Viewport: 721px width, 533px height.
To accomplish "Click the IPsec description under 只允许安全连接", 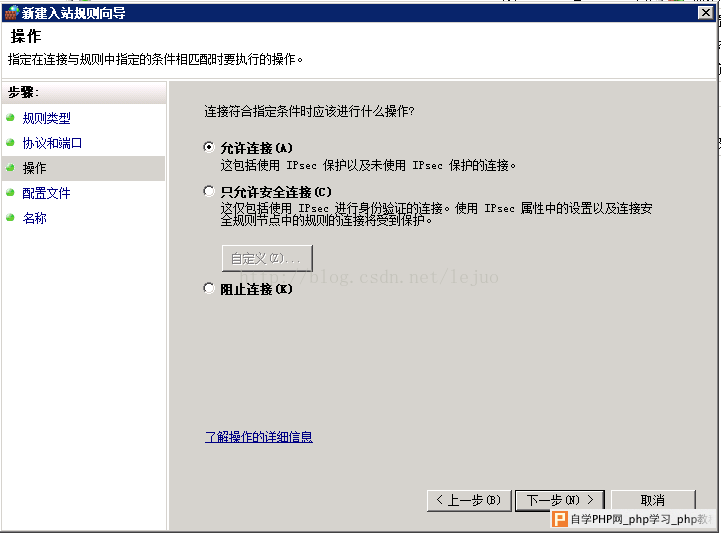I will point(436,214).
